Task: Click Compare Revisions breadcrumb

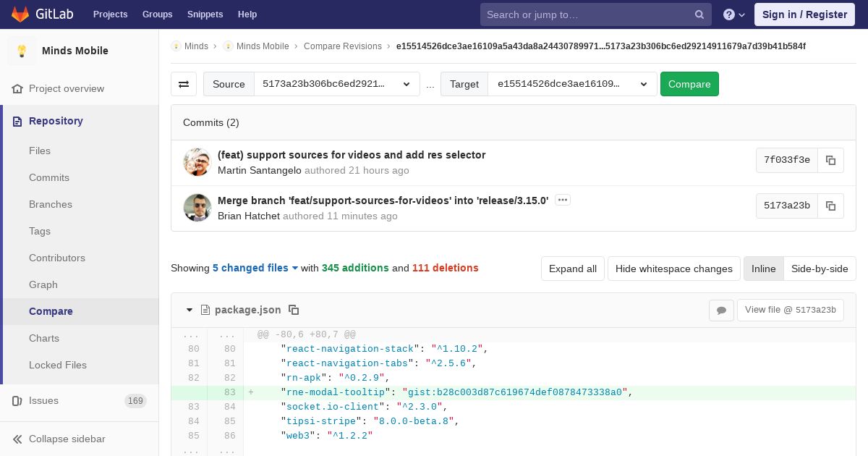Action: [343, 46]
